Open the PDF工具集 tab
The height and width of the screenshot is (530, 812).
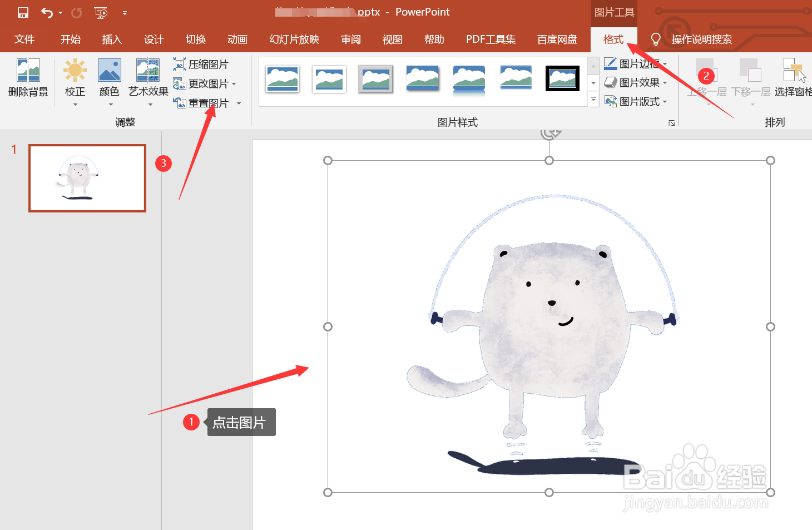click(x=491, y=39)
